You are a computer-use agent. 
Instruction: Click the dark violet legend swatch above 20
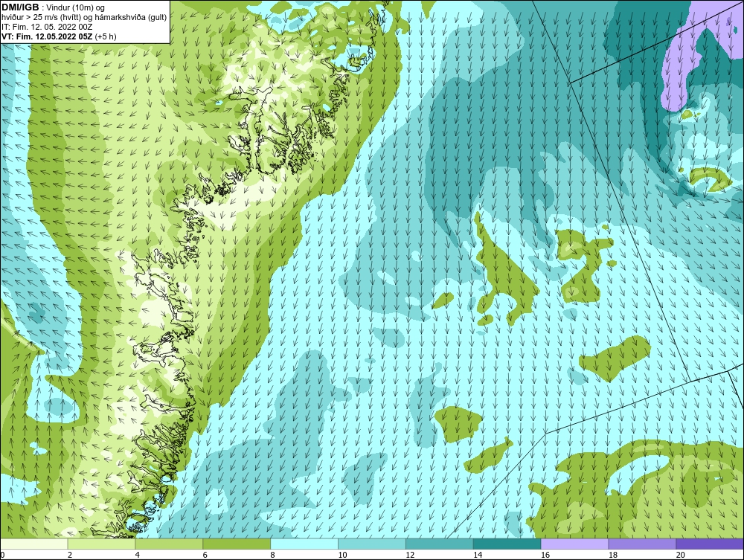coord(710,544)
